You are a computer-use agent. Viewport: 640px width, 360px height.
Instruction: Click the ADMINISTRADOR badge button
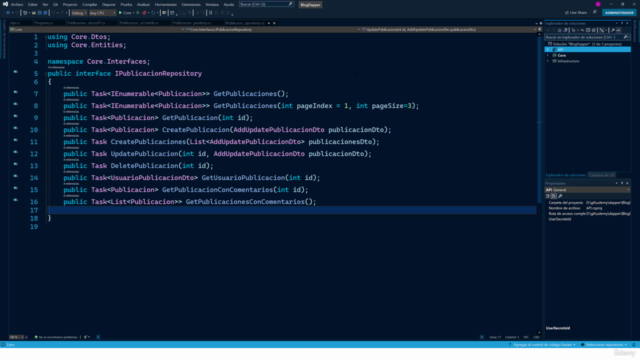point(619,13)
